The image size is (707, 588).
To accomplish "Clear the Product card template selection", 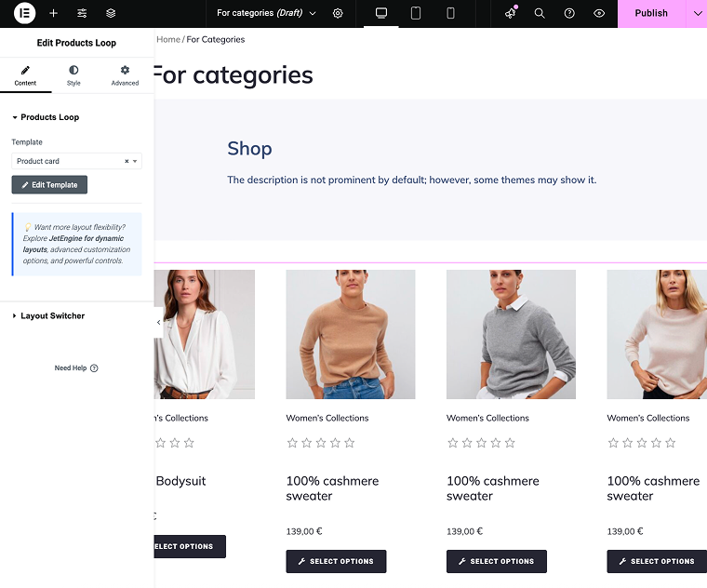I will pos(127,161).
